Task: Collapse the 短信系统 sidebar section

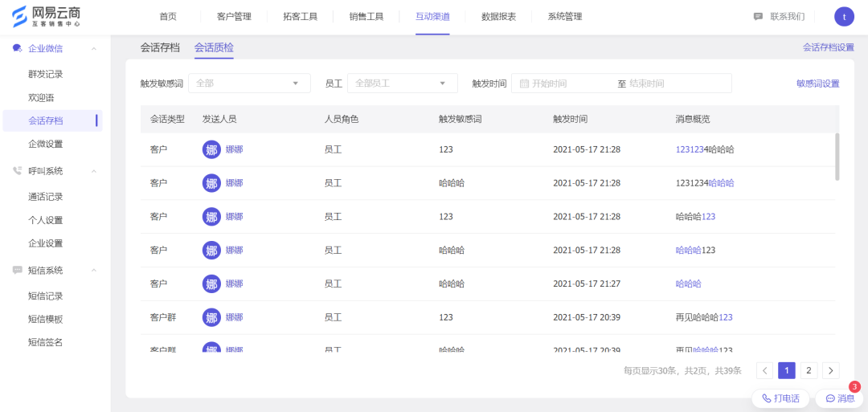Action: pos(94,271)
